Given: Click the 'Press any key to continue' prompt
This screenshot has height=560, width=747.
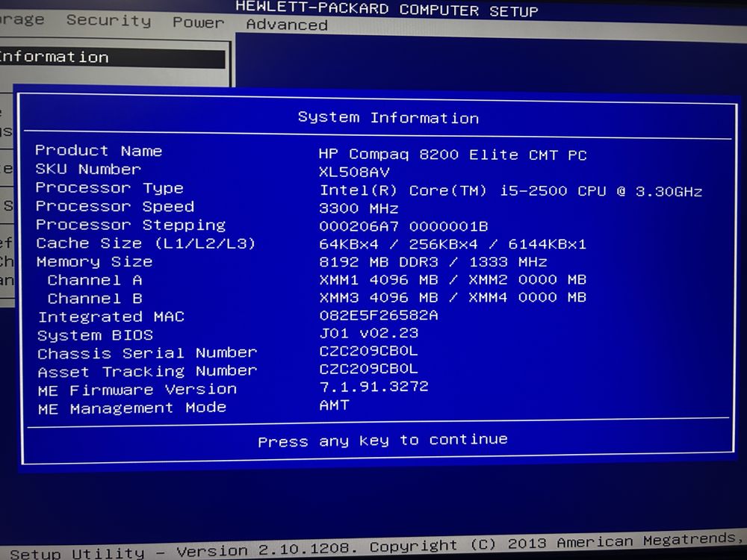Looking at the screenshot, I should [x=382, y=441].
